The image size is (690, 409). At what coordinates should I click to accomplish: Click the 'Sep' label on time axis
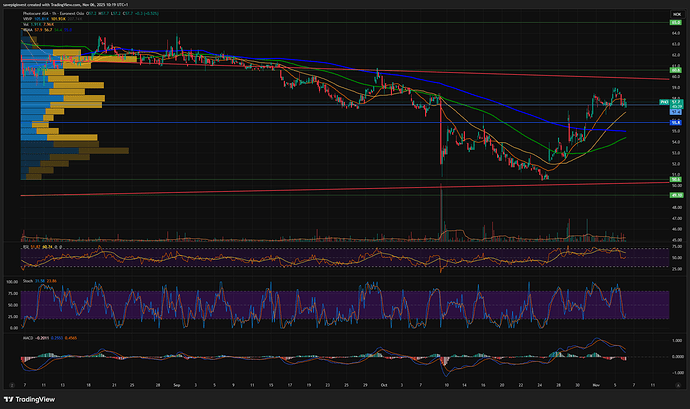[x=176, y=383]
